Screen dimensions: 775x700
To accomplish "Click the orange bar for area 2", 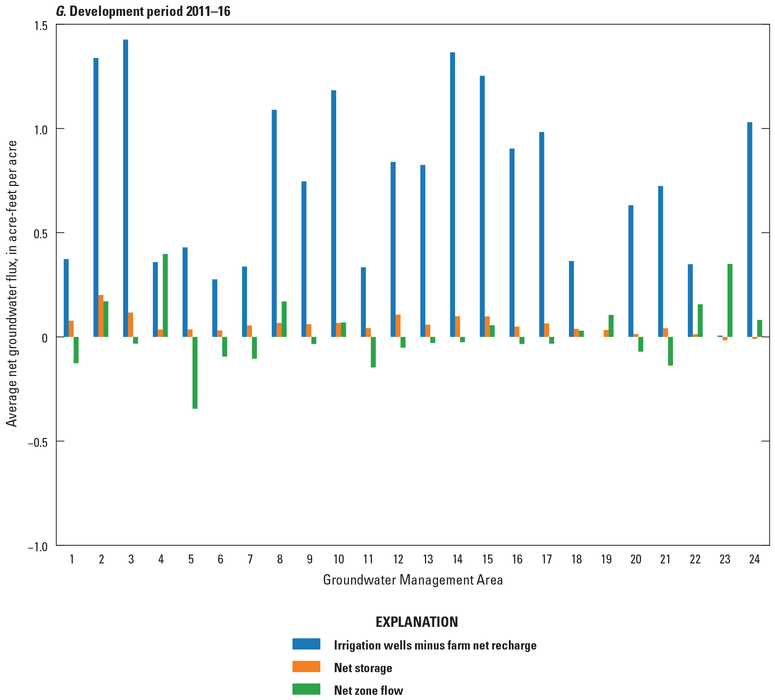I will click(101, 315).
